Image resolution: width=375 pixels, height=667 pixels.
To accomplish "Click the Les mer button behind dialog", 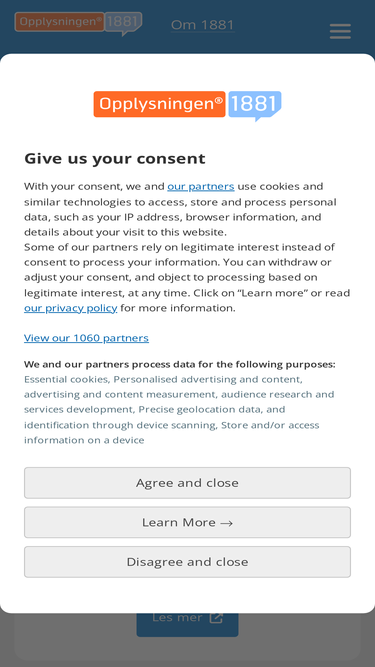I will pos(188,624).
